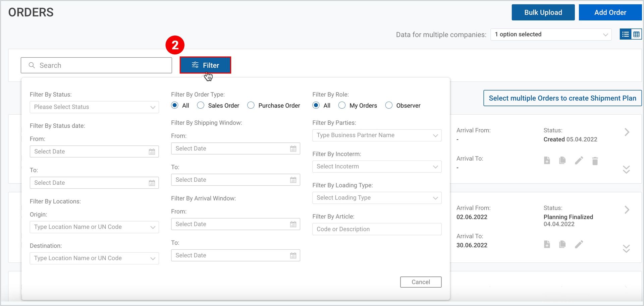The height and width of the screenshot is (306, 644).
Task: Edit the Planning Finalized order
Action: click(x=579, y=244)
